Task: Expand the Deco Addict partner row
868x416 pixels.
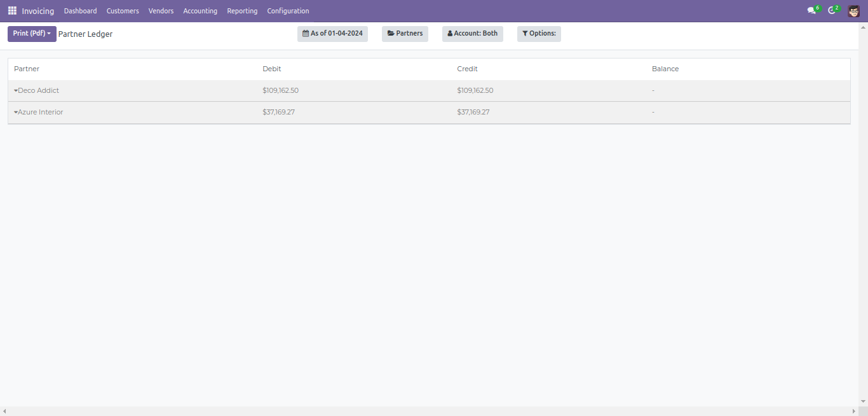Action: pyautogui.click(x=37, y=91)
